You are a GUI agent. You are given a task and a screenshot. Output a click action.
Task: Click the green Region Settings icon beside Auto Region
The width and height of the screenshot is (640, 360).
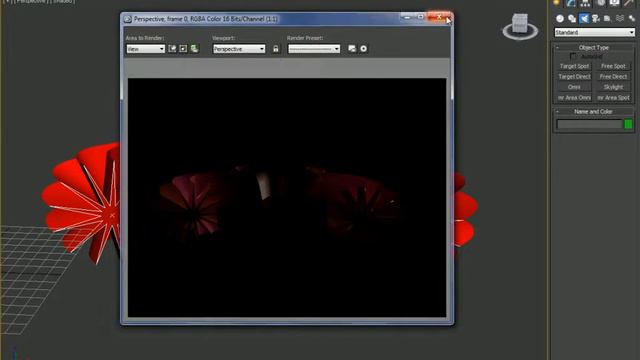194,49
